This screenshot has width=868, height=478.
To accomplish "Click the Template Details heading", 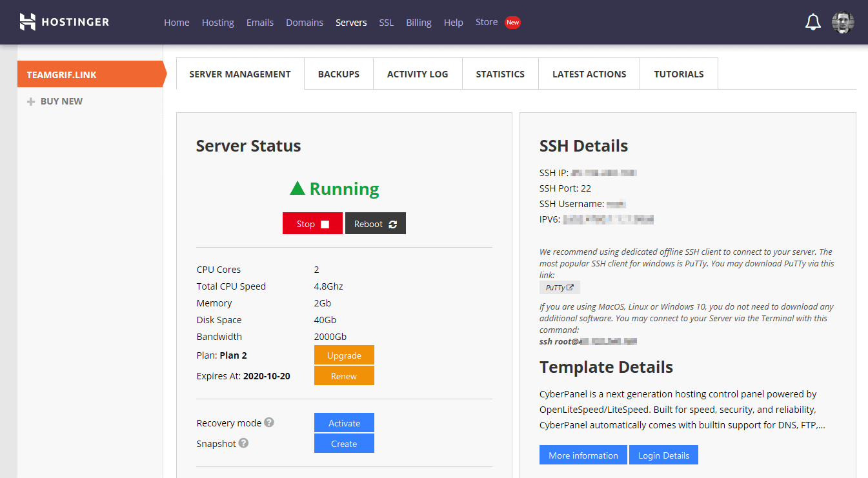I will pos(606,367).
